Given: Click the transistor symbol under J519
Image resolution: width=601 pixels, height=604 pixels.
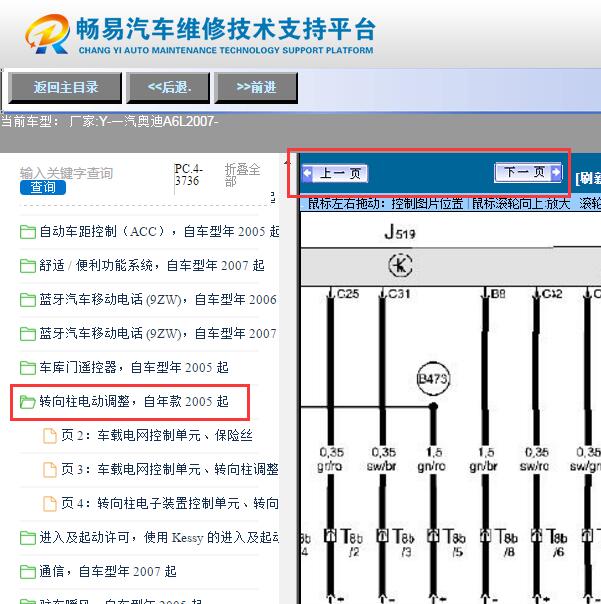Looking at the screenshot, I should (400, 265).
